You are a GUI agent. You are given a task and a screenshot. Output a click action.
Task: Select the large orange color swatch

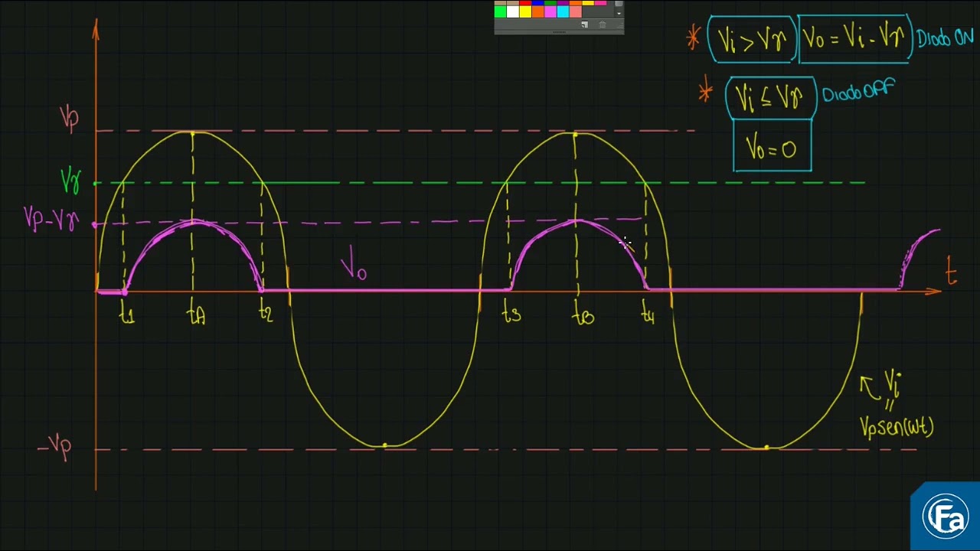click(537, 11)
